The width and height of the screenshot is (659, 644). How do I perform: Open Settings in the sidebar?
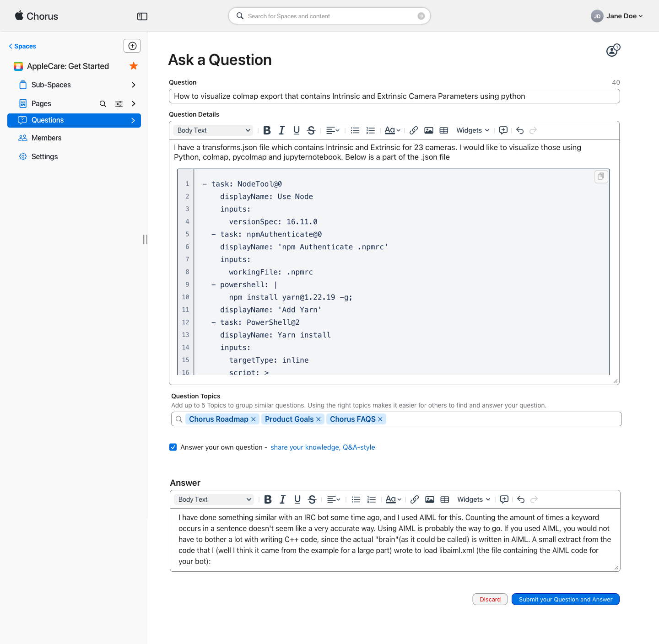point(44,157)
